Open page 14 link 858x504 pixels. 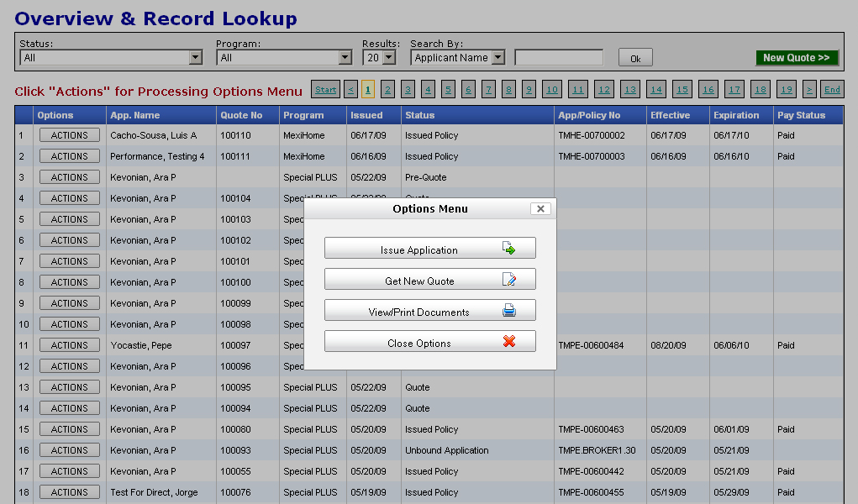tap(656, 90)
